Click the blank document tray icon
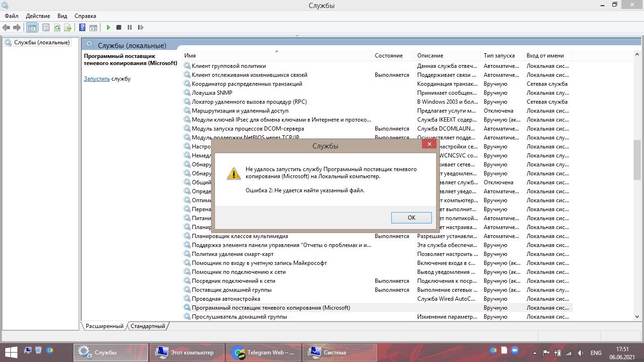This screenshot has width=644, height=362. [504, 351]
